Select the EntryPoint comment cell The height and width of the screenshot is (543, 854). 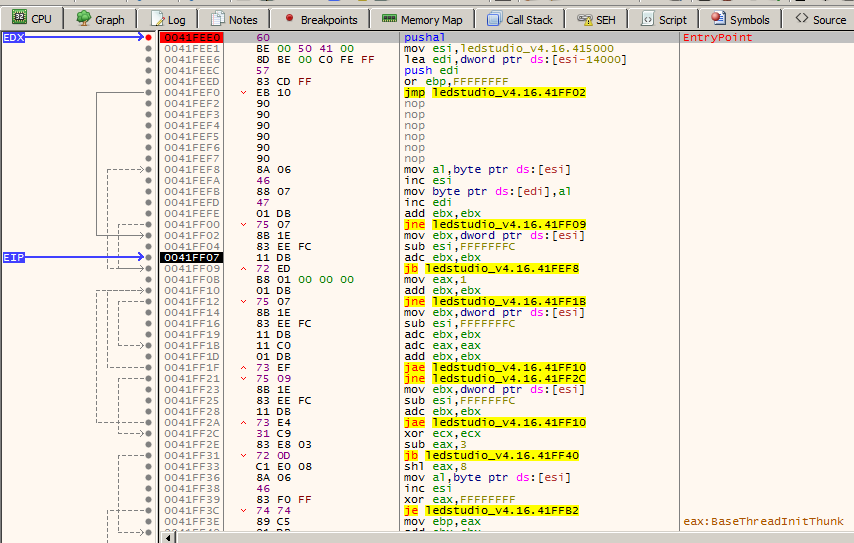[717, 38]
